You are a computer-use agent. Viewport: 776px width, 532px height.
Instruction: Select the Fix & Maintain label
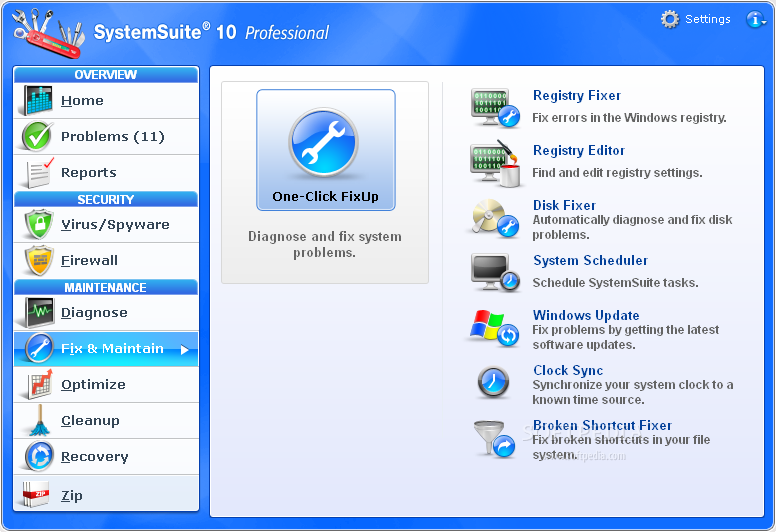(112, 348)
